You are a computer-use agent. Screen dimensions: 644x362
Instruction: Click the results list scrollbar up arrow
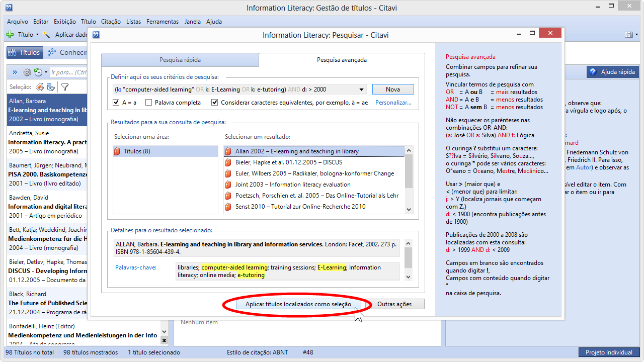click(409, 150)
